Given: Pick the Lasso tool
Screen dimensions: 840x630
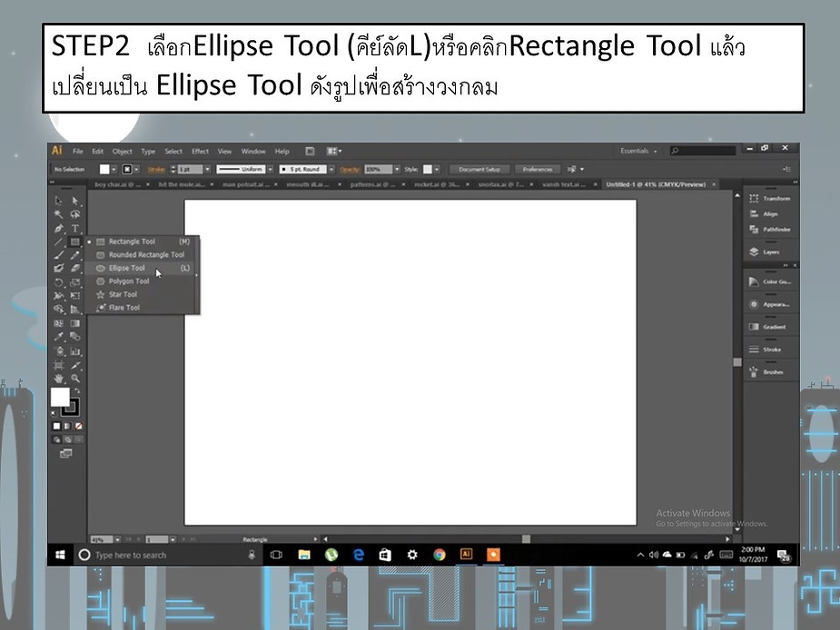Looking at the screenshot, I should point(75,214).
